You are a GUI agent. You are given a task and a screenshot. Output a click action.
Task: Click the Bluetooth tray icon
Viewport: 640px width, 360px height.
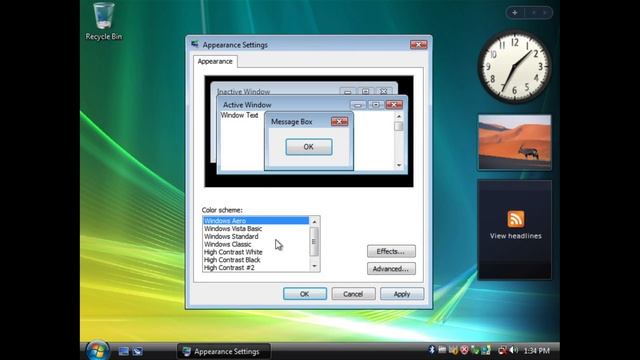coord(432,350)
